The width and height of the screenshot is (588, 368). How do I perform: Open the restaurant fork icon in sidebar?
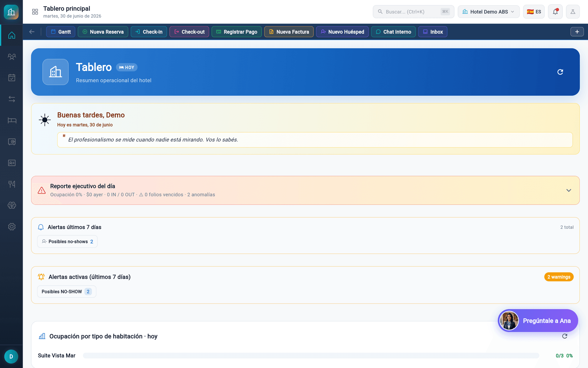[12, 184]
